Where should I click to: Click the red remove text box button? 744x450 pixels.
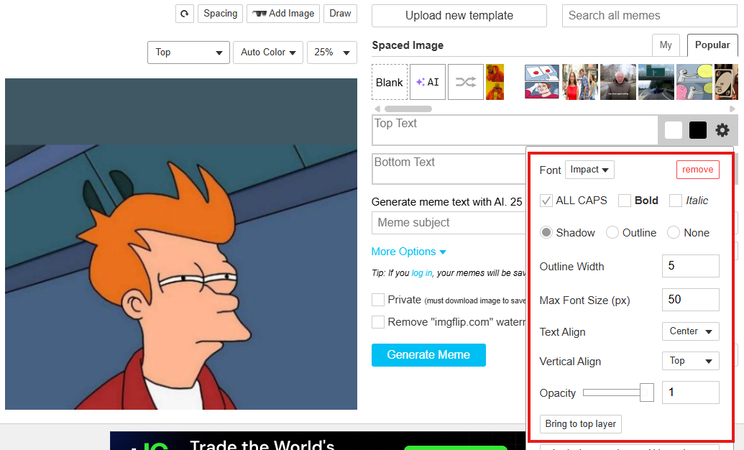(x=698, y=170)
